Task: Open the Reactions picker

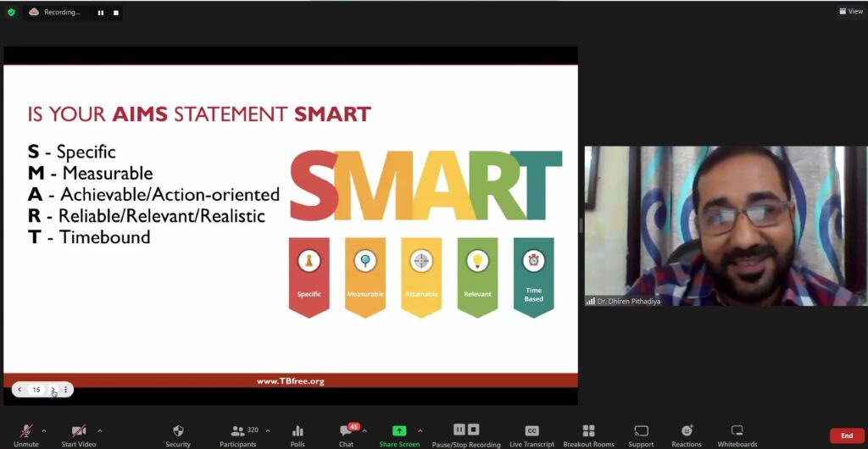Action: click(x=687, y=432)
